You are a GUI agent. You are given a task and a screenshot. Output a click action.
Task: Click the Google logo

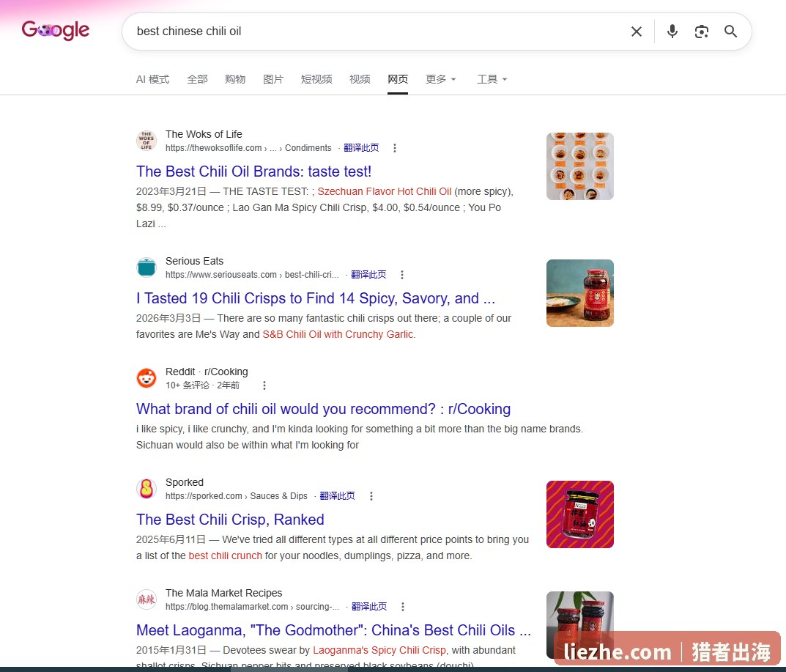[x=56, y=31]
